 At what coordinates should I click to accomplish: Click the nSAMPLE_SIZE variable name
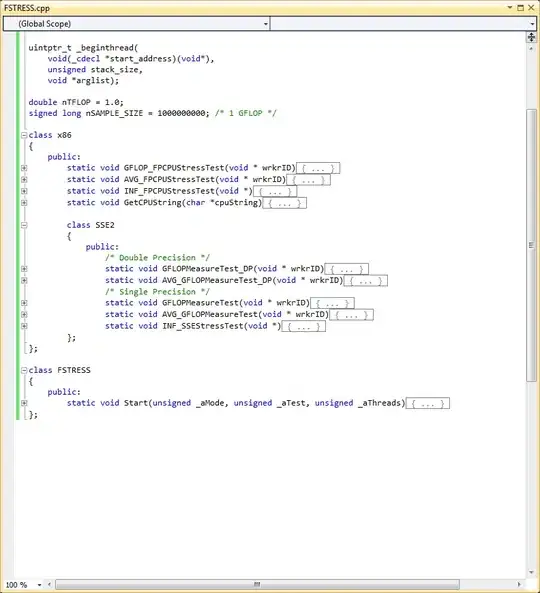tap(115, 113)
